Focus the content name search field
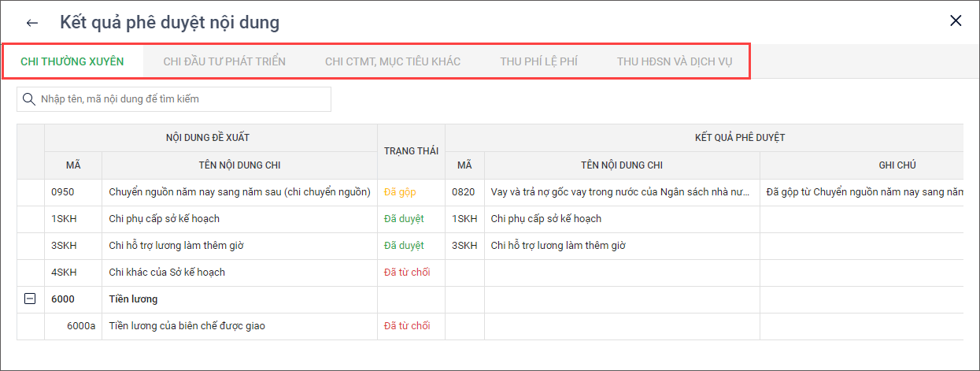 point(181,99)
